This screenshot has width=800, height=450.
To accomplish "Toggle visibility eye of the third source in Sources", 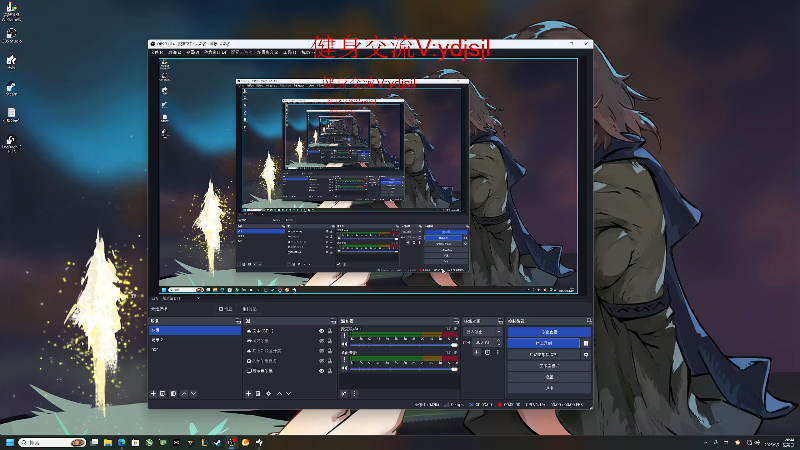I will point(321,351).
